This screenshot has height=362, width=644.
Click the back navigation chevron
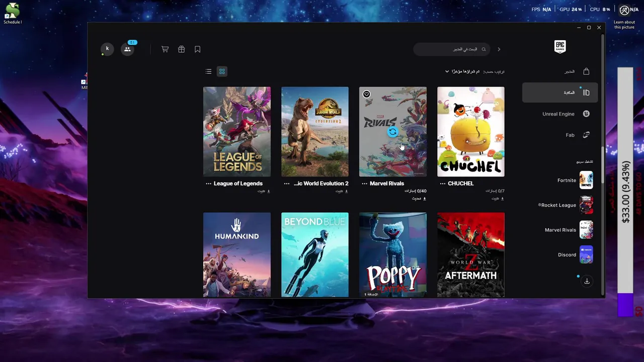(499, 49)
